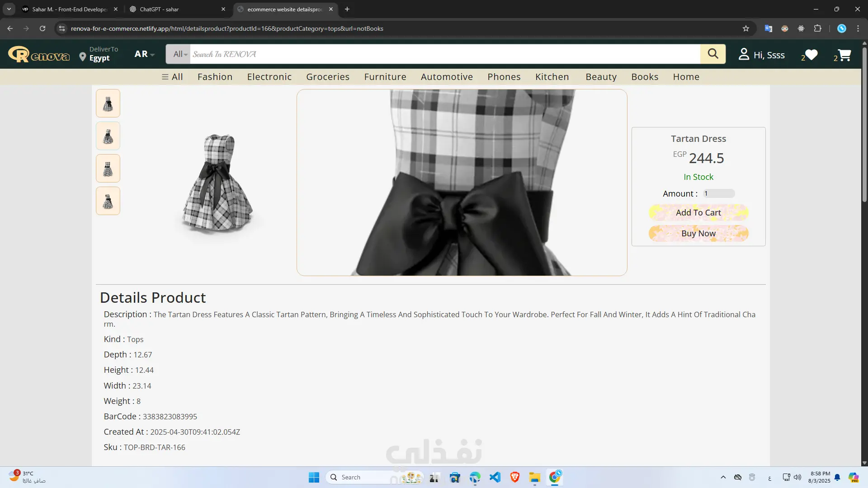Click the Deliver To location pin
Viewport: 868px width, 488px height.
tap(82, 56)
